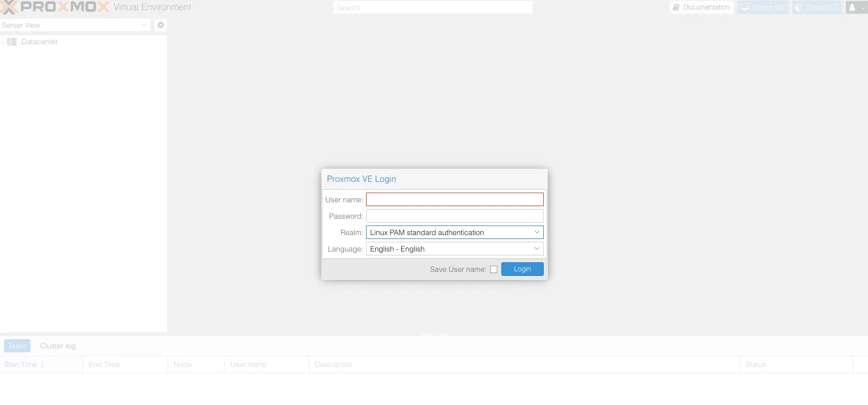Viewport: 868px width, 405px height.
Task: Click the gear settings icon beside Server View
Action: (160, 25)
